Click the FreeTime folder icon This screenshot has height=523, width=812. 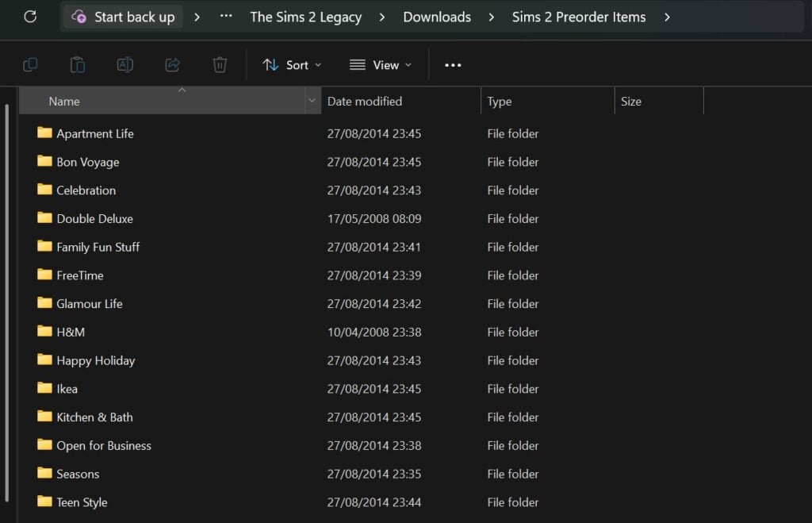click(44, 275)
